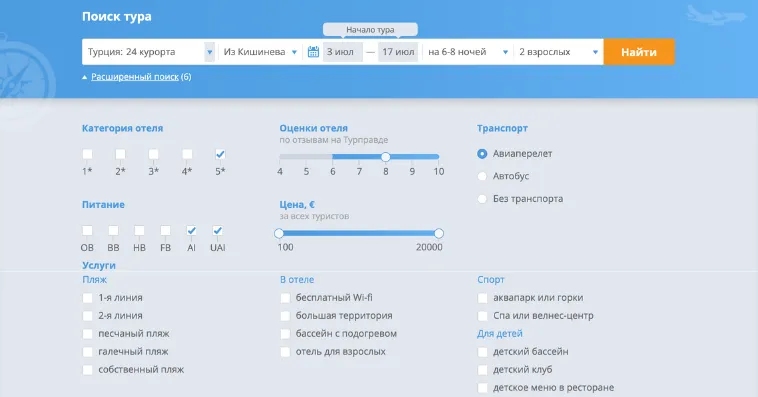
Task: Select the Автобус transport radio
Action: [482, 176]
